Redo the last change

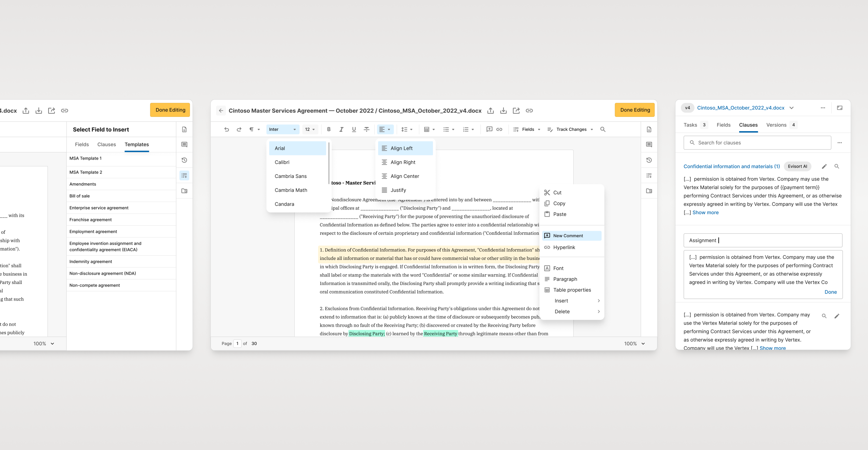(x=239, y=129)
